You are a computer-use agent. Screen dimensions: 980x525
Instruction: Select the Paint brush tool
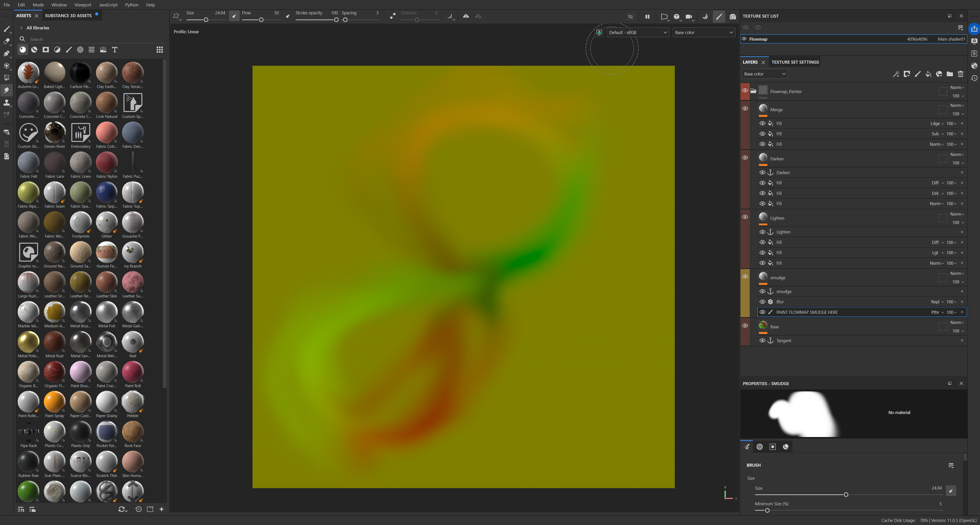coord(7,29)
